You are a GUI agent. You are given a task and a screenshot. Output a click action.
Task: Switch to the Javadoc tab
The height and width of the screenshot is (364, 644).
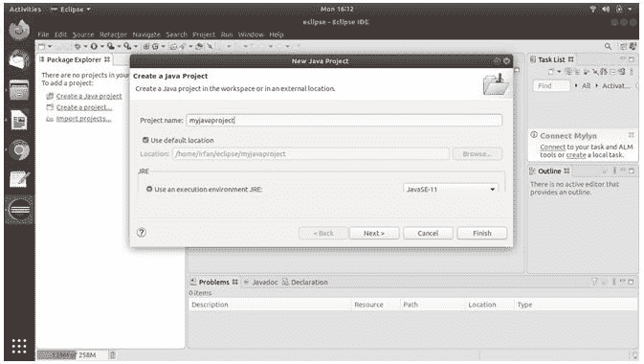[x=261, y=283]
